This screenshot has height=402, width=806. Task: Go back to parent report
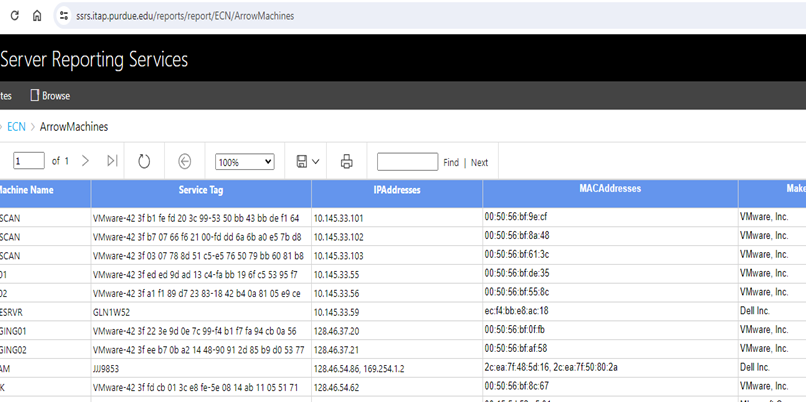tap(185, 161)
